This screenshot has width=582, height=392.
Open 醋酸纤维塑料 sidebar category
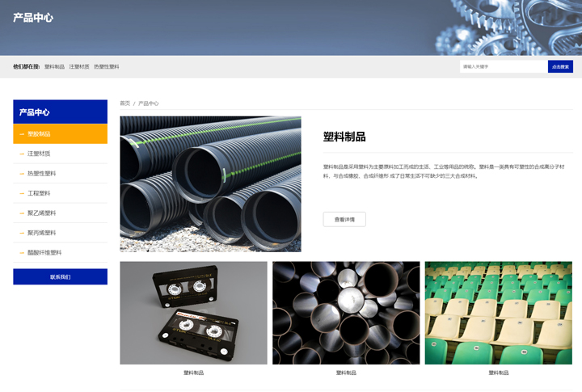tap(44, 253)
